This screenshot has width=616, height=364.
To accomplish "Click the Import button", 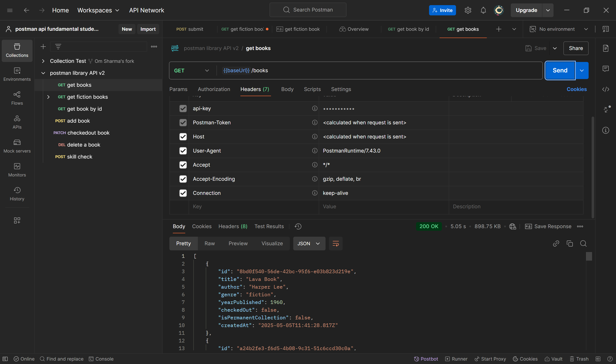I will point(148,29).
